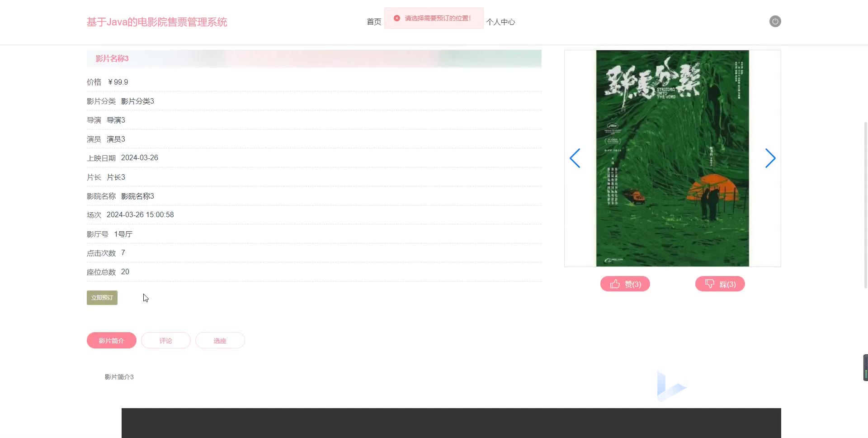Click the power/logout icon in header

coord(775,21)
